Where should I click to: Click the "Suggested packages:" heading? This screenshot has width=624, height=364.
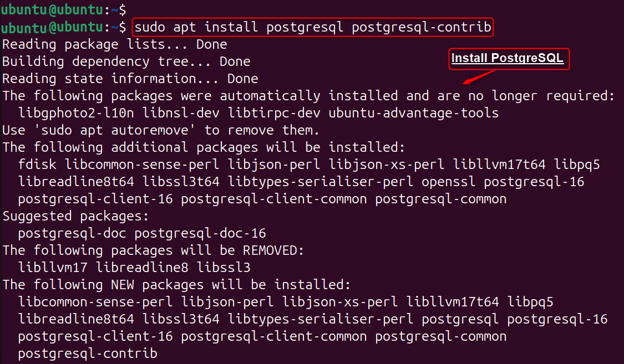75,216
